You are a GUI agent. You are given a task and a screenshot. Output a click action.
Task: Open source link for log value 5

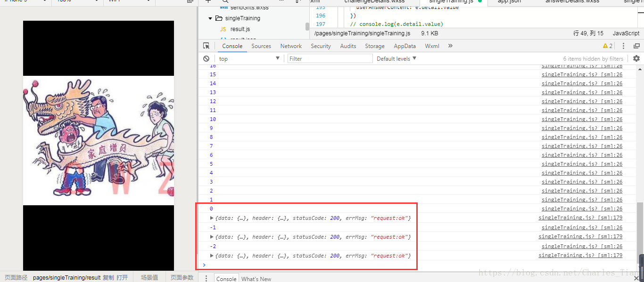coord(582,164)
